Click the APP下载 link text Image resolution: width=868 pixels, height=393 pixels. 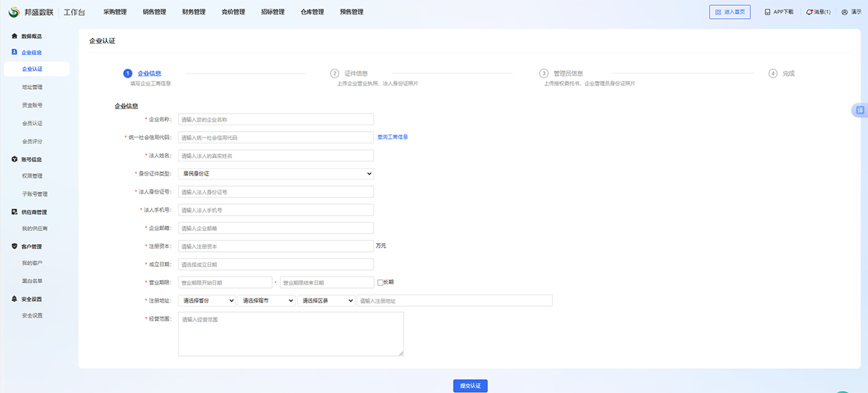[783, 12]
